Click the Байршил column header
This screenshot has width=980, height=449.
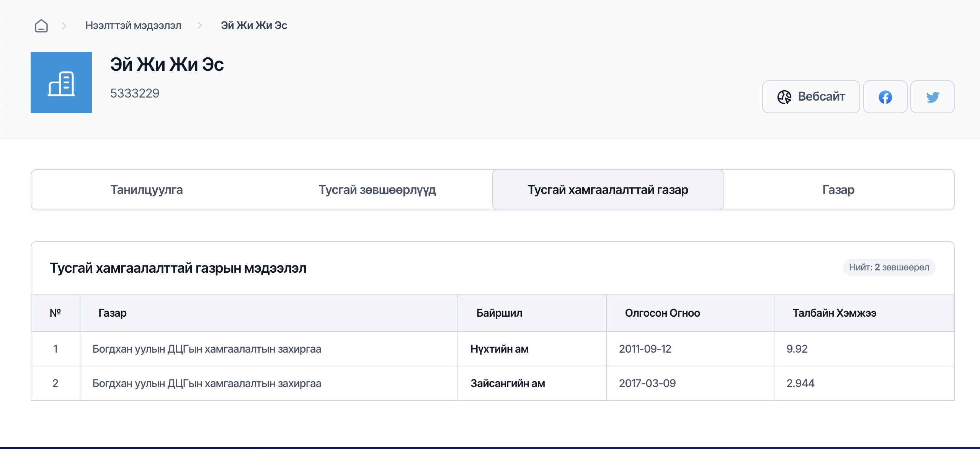coord(499,313)
